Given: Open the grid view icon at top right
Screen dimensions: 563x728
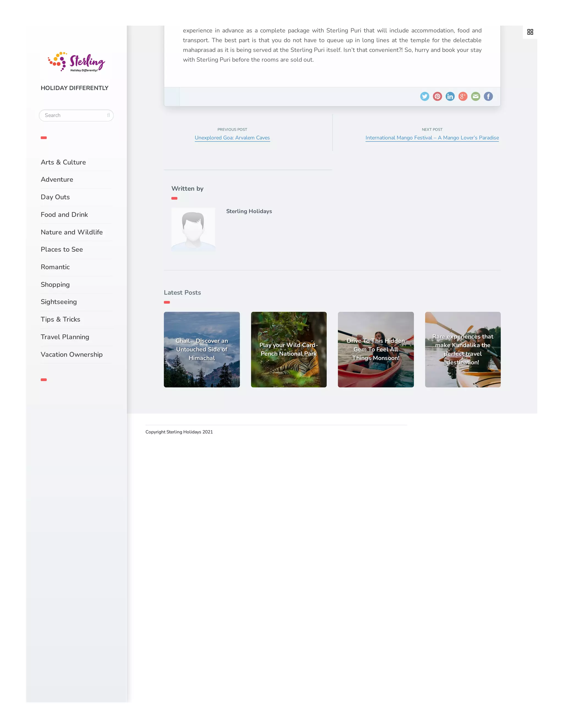Looking at the screenshot, I should (x=530, y=32).
